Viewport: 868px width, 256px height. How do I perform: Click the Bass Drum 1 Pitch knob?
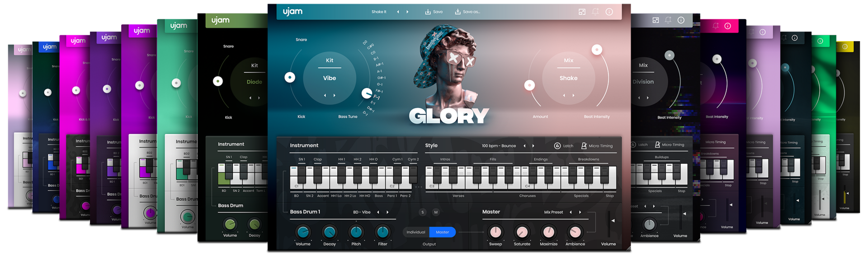click(x=356, y=232)
